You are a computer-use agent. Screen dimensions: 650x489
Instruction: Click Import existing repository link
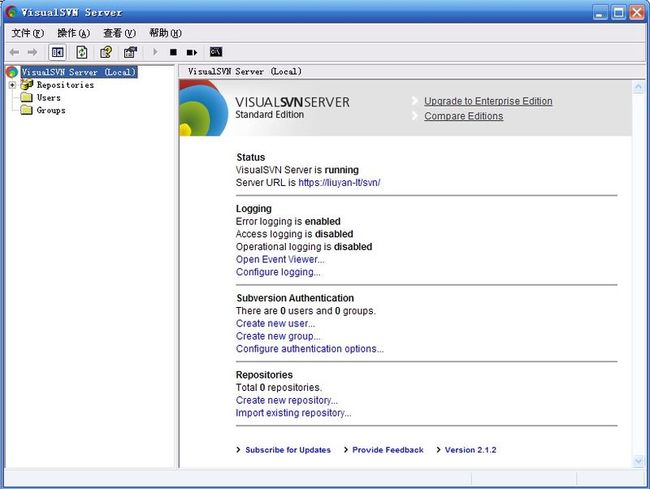(x=293, y=413)
